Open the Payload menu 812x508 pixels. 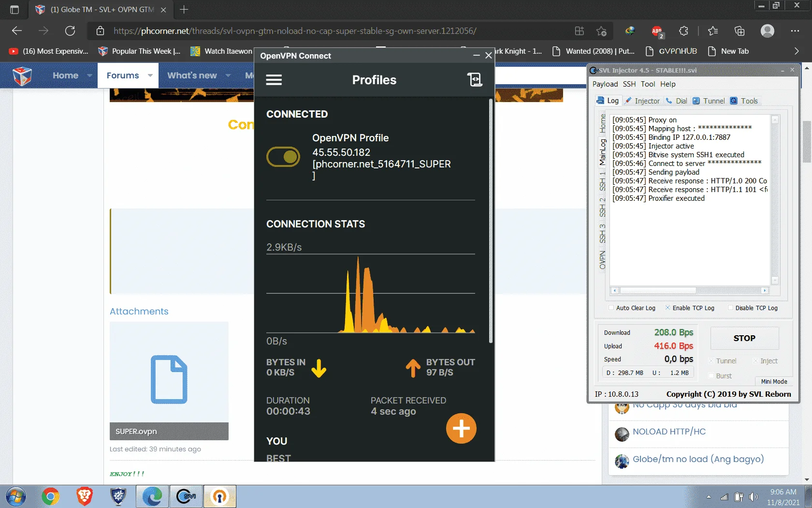point(605,84)
